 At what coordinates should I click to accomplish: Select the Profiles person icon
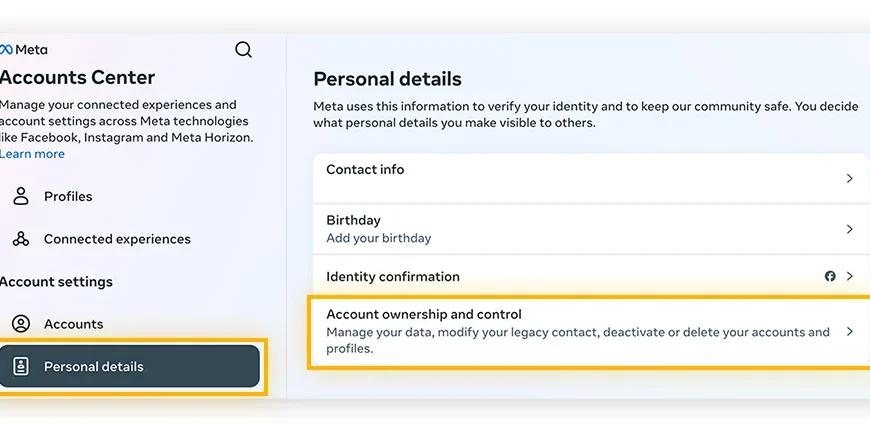pos(21,196)
